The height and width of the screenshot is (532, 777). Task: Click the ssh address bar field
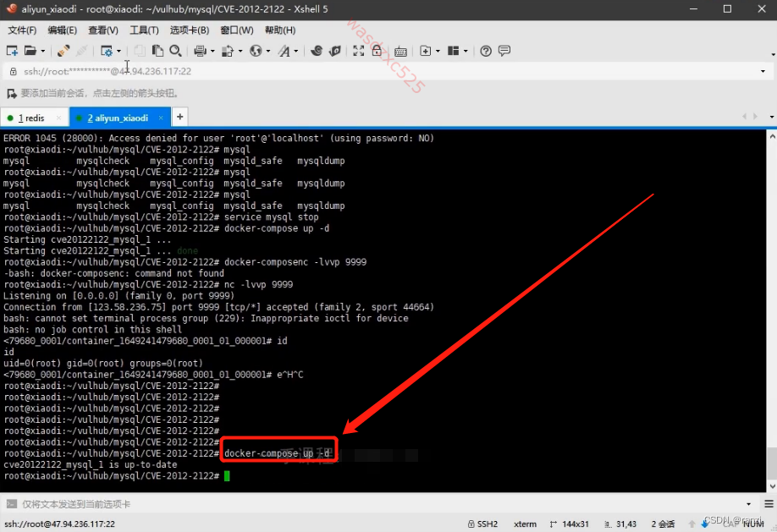click(x=389, y=71)
